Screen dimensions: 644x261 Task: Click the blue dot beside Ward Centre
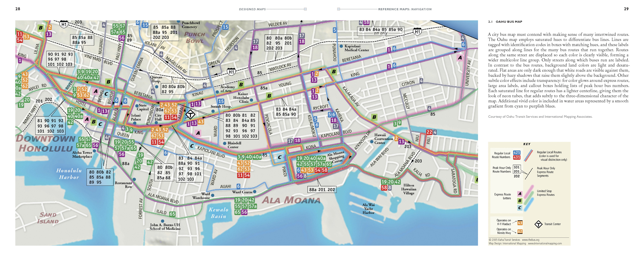pos(255,192)
